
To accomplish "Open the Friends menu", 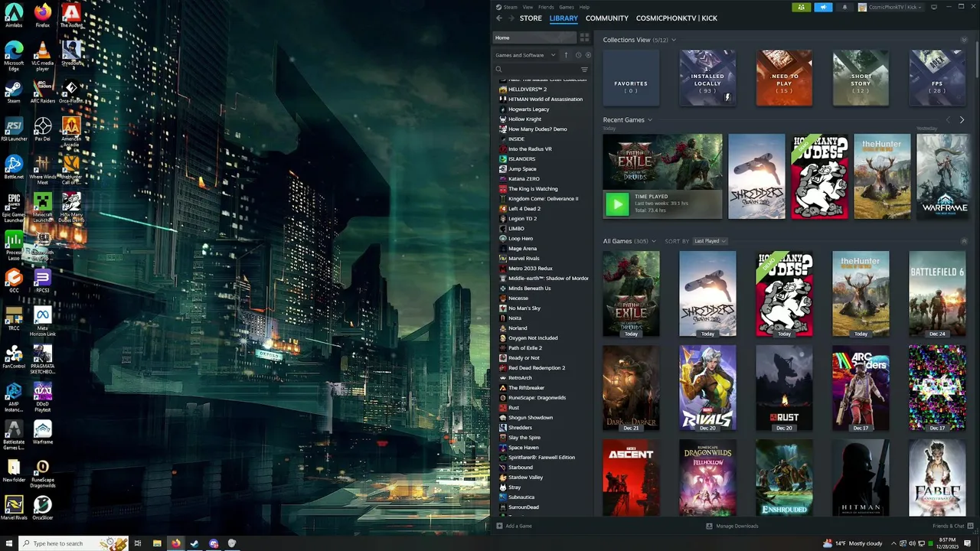I will pyautogui.click(x=546, y=7).
